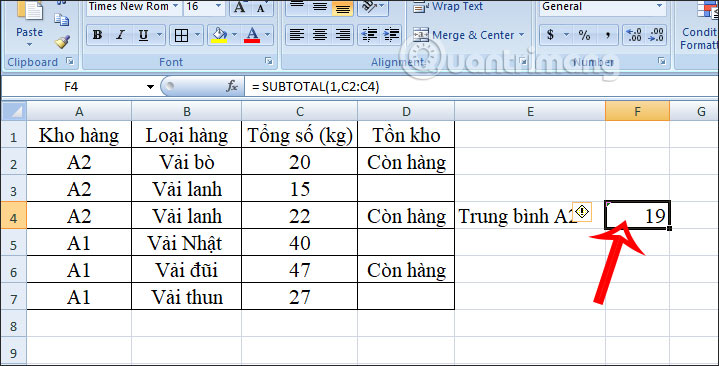The height and width of the screenshot is (366, 719).
Task: Click the error warning smart tag
Action: 582,212
